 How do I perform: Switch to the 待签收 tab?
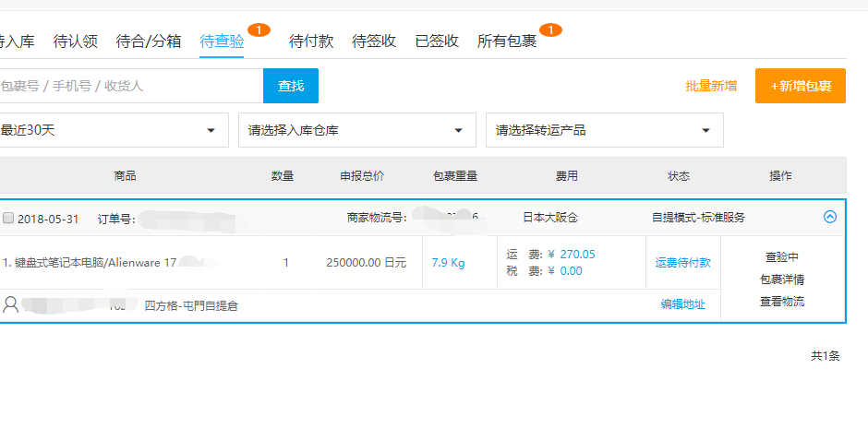click(374, 42)
